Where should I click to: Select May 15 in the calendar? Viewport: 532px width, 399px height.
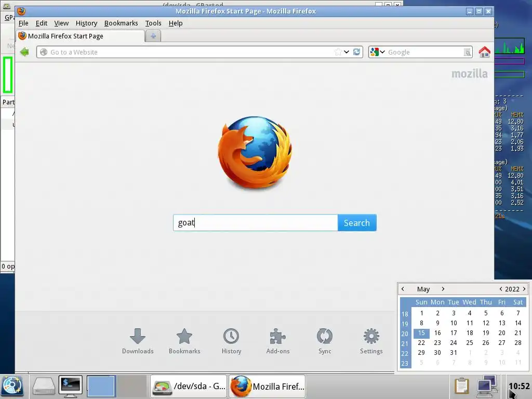[421, 333]
